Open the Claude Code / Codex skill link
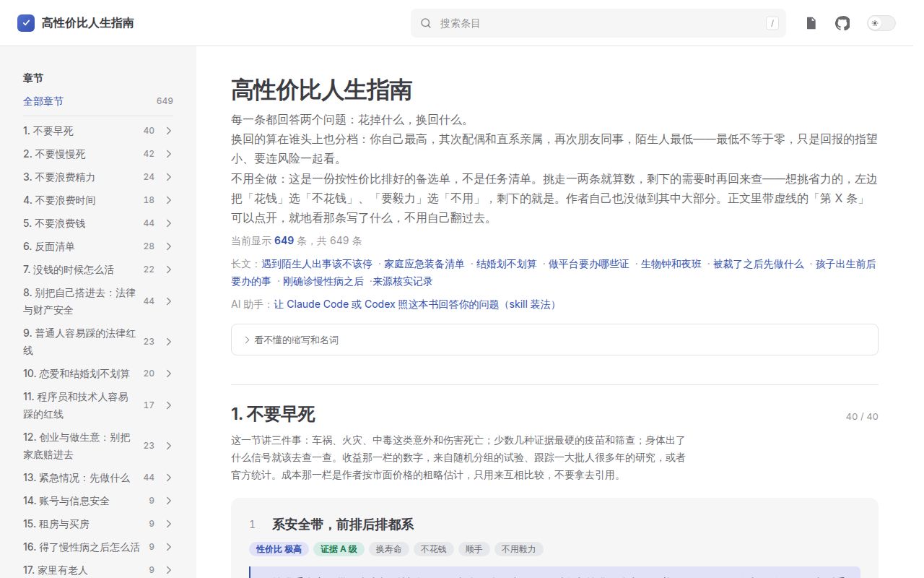The height and width of the screenshot is (578, 924). coord(416,304)
